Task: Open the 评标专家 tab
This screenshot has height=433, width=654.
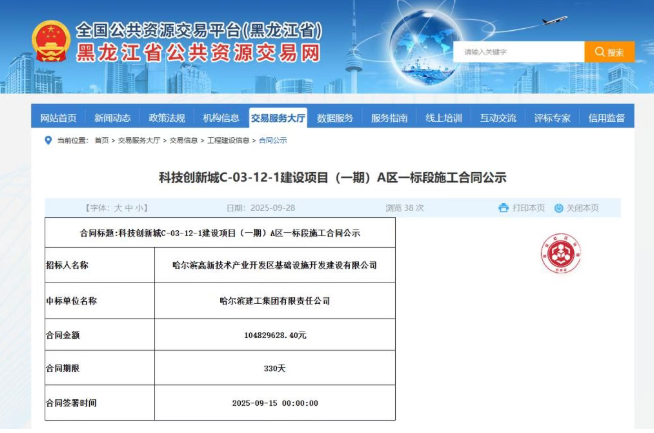Action: [552, 118]
